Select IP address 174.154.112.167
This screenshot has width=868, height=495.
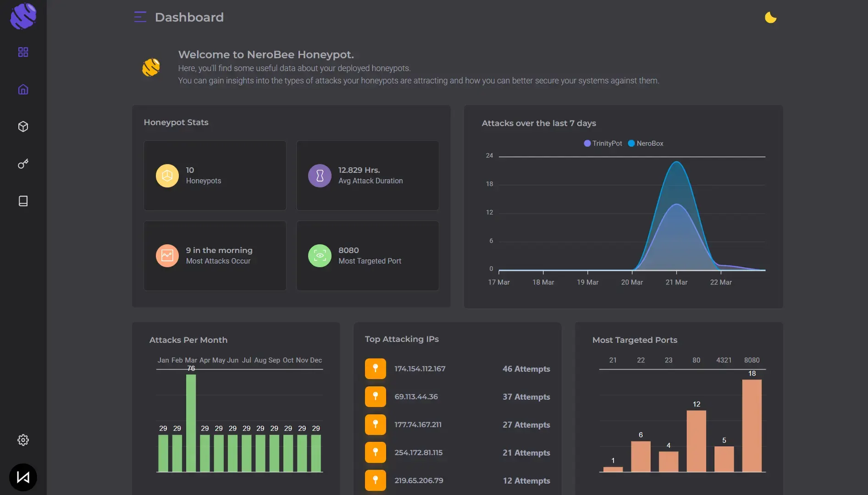click(x=420, y=368)
